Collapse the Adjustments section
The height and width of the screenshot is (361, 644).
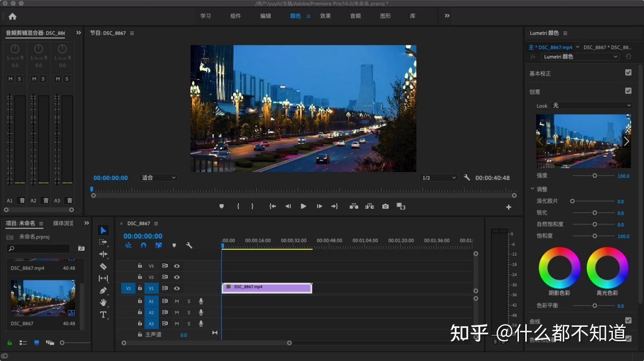(x=533, y=189)
